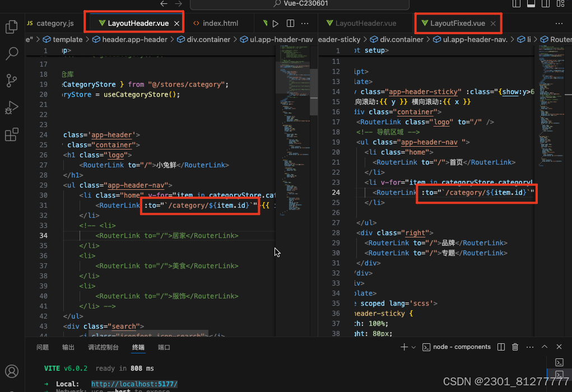The height and width of the screenshot is (392, 572).
Task: Click the 专题 RouterLink text on line 30
Action: pyautogui.click(x=448, y=253)
